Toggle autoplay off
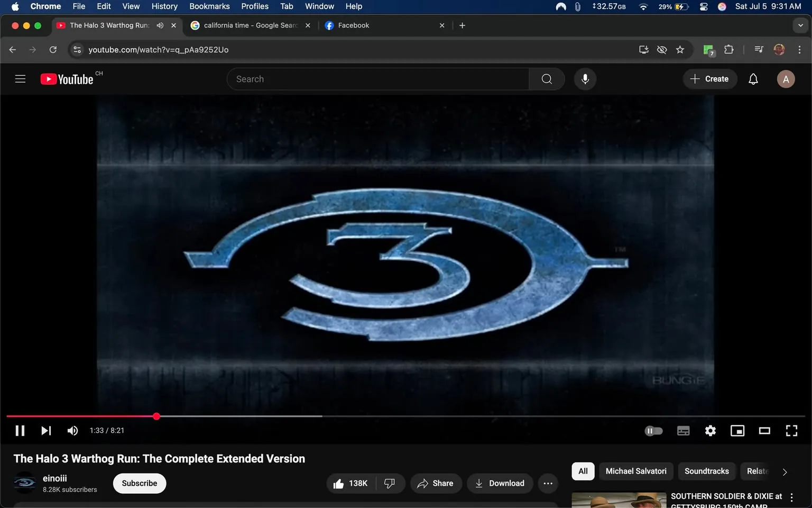 click(x=653, y=430)
